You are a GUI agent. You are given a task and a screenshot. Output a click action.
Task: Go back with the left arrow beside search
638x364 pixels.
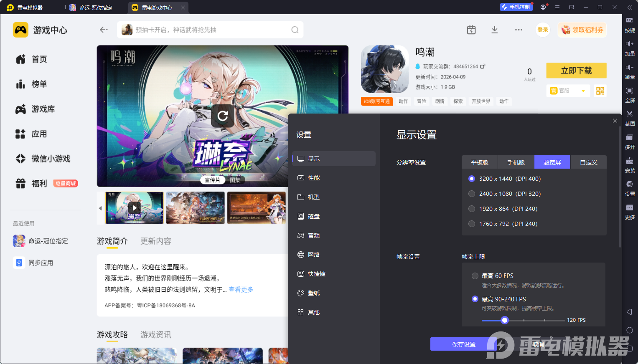tap(104, 30)
